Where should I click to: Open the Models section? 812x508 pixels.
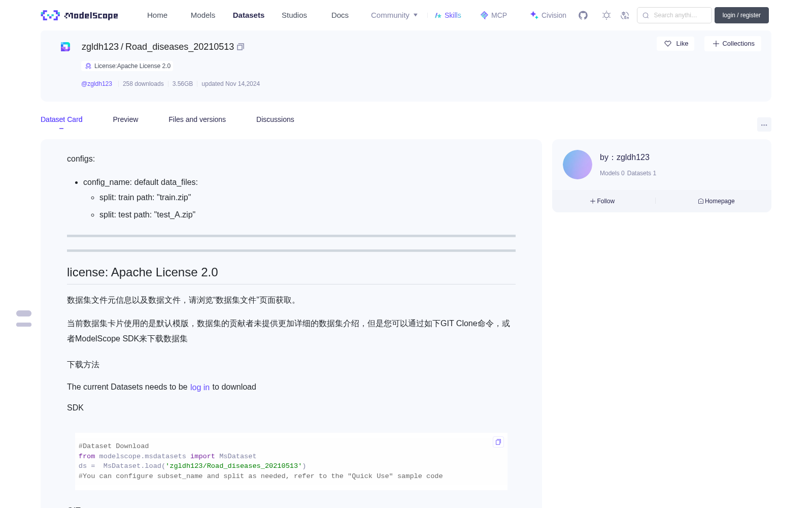[203, 15]
